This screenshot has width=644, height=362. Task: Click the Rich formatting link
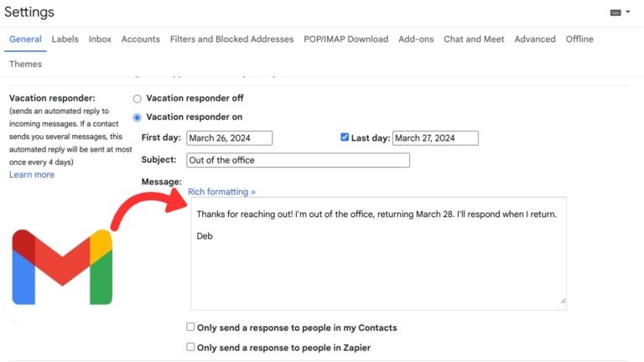coord(221,192)
